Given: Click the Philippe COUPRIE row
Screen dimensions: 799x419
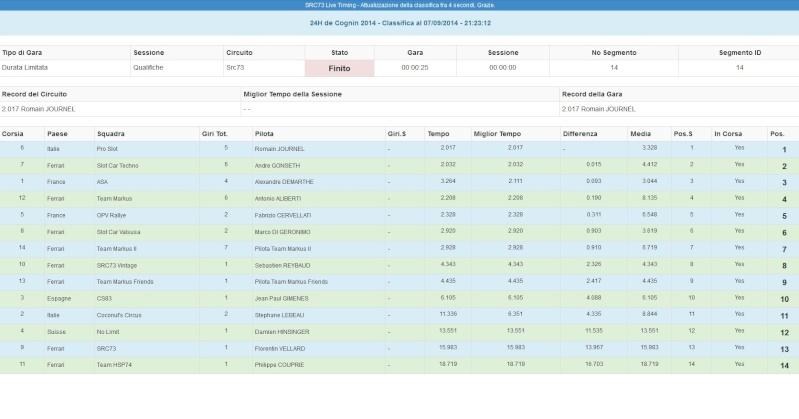Looking at the screenshot, I should [x=400, y=365].
